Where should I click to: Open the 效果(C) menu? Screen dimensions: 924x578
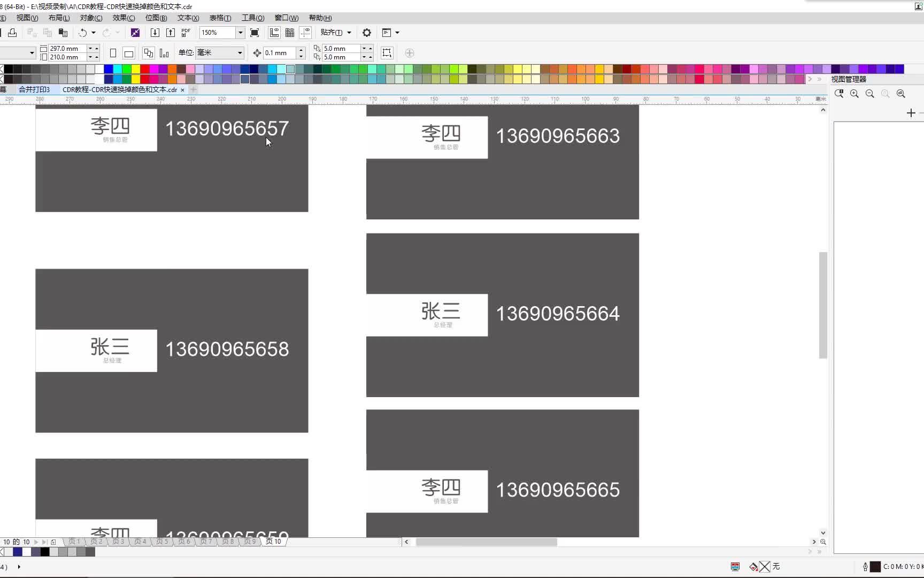tap(124, 18)
